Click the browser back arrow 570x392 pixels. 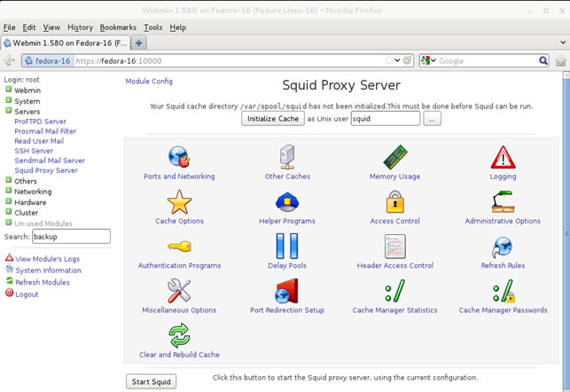[9, 60]
